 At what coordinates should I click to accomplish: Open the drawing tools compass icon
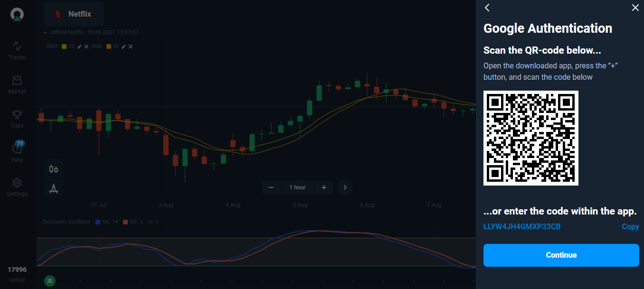(x=54, y=189)
